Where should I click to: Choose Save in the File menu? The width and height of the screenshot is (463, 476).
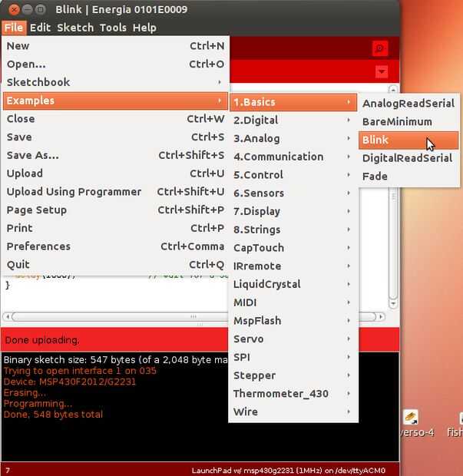click(x=115, y=137)
